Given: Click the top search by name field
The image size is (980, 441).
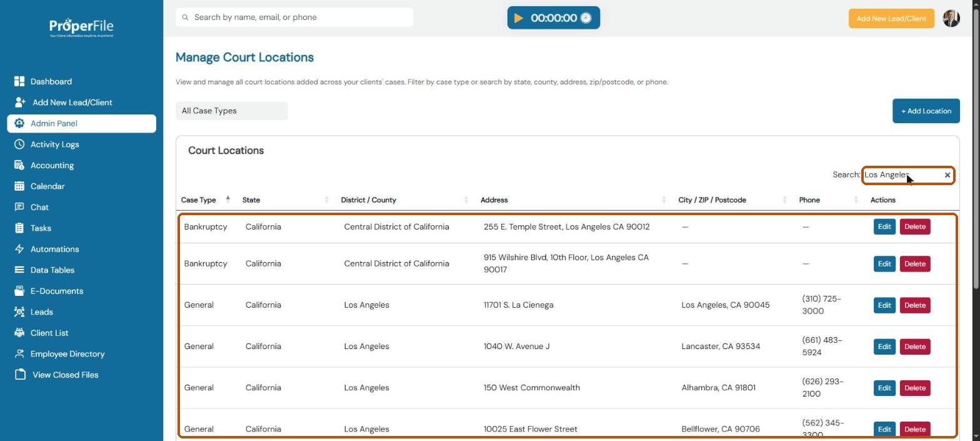Looking at the screenshot, I should pyautogui.click(x=294, y=18).
